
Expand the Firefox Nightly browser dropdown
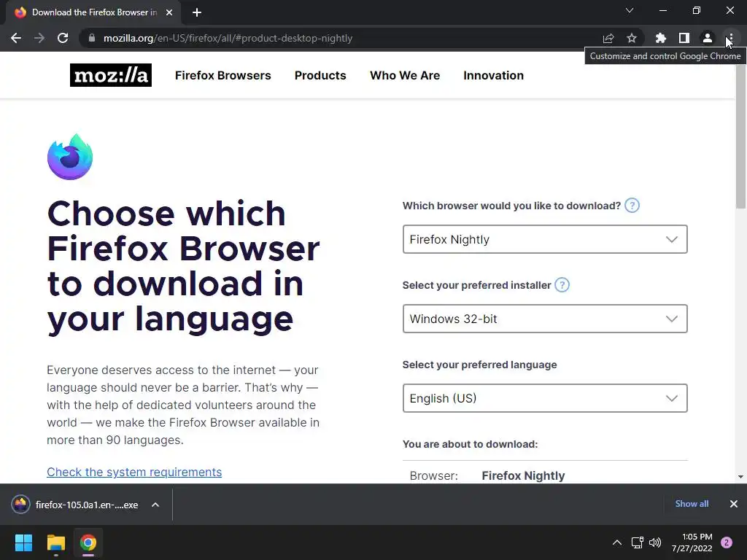pos(545,239)
